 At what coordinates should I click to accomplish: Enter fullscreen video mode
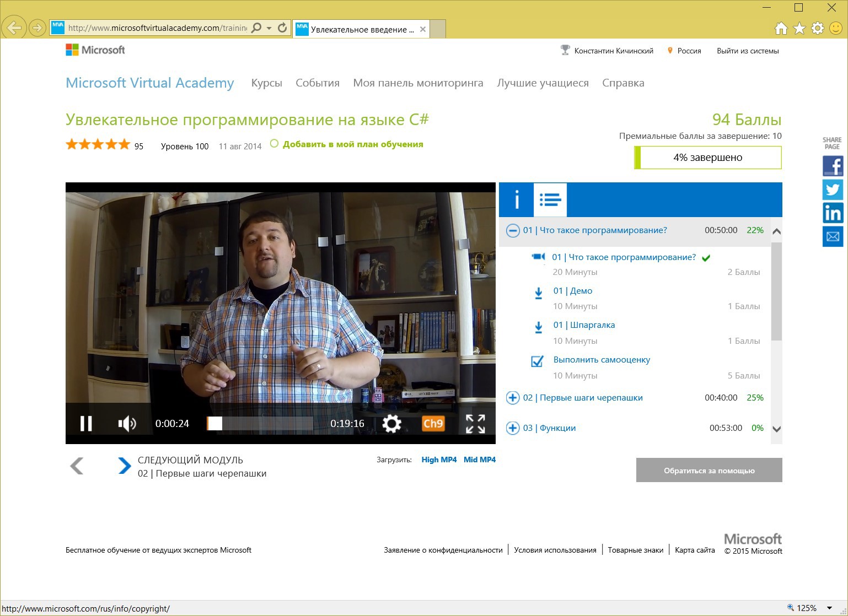[475, 423]
